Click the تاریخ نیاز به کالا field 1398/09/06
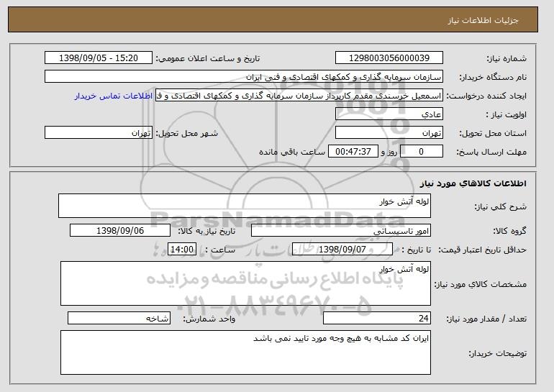Image resolution: width=554 pixels, height=392 pixels. (120, 231)
